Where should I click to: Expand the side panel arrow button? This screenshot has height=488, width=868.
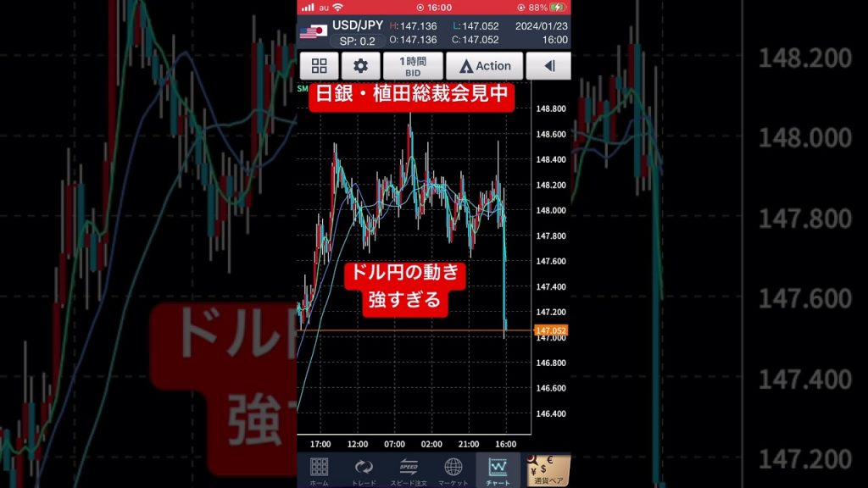[548, 65]
